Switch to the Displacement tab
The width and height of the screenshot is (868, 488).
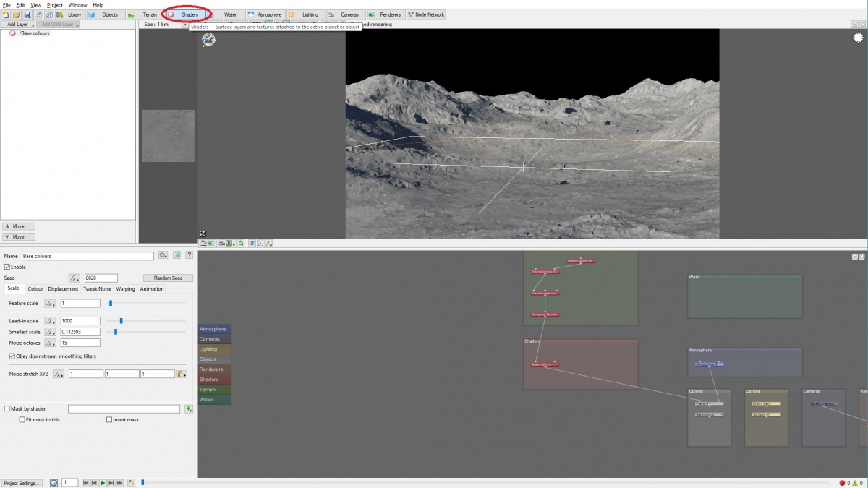coord(63,289)
